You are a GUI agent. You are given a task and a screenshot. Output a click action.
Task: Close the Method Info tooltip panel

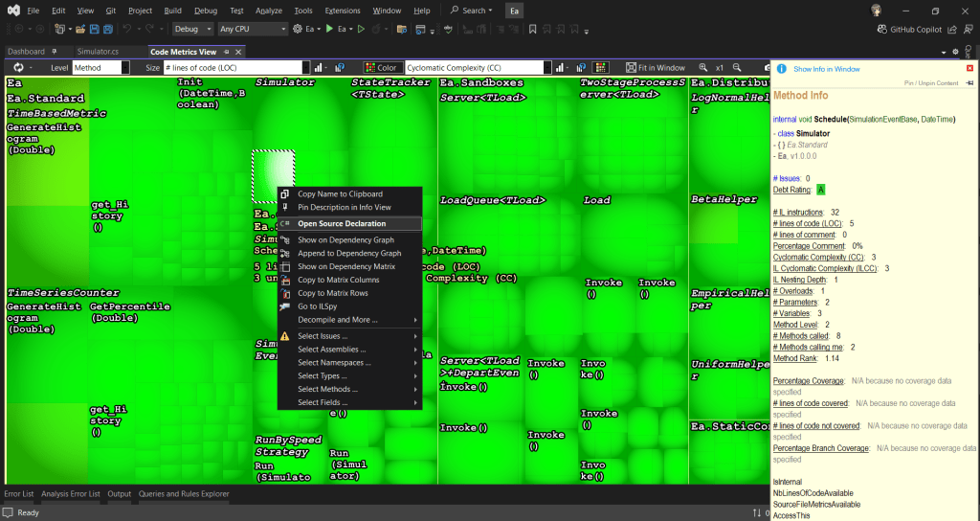[970, 69]
